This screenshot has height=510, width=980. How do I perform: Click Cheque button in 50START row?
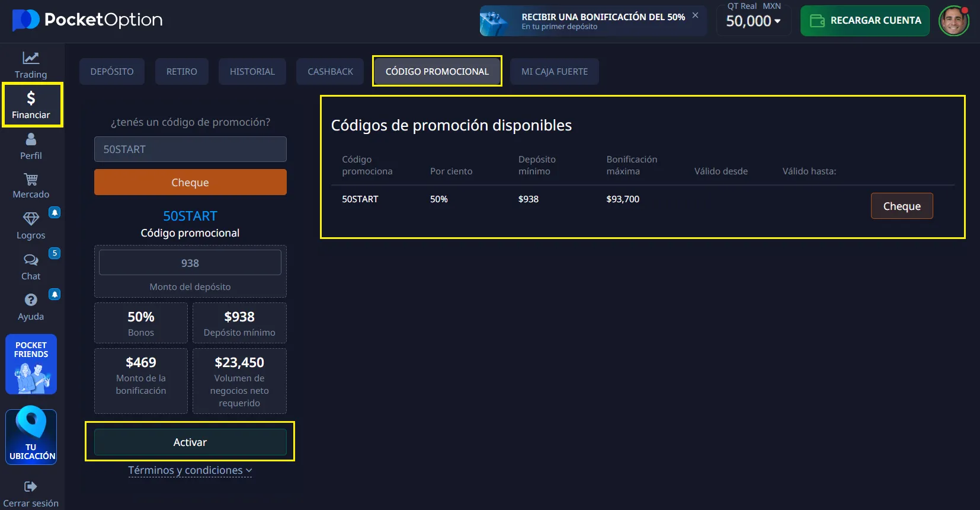tap(902, 206)
